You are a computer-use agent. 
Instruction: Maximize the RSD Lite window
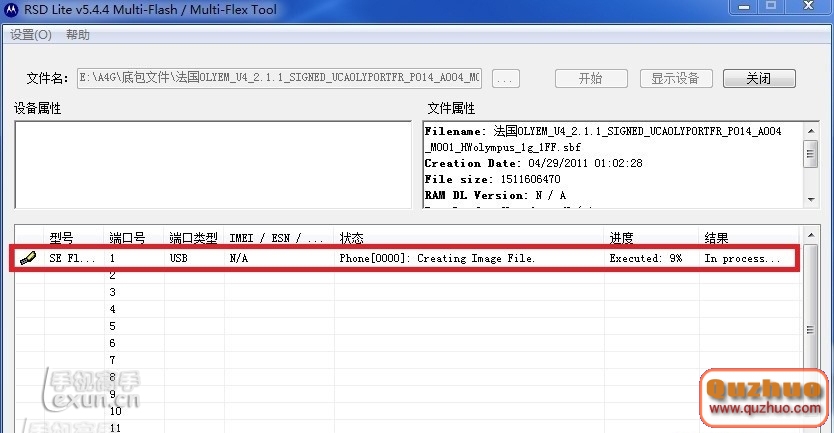tap(771, 6)
